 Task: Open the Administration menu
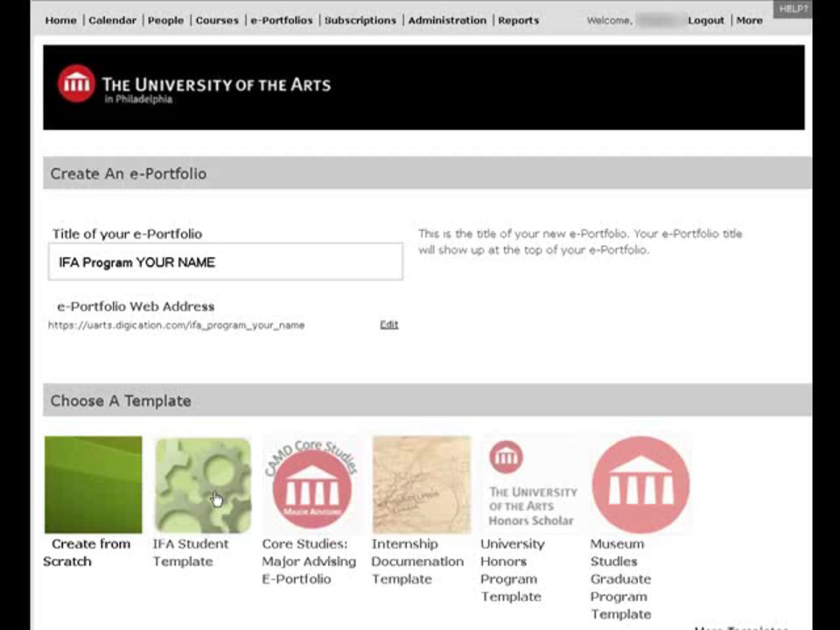[x=447, y=21]
